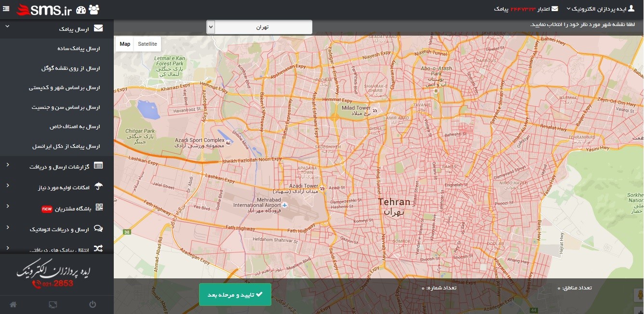
Task: Click the Chitgar Park label on map
Action: [140, 136]
